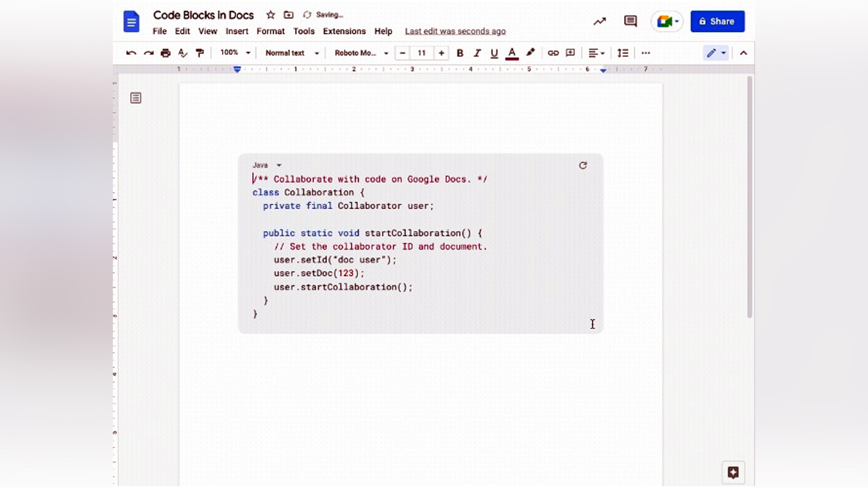This screenshot has width=868, height=488.
Task: Click the right indent marker on ruler
Action: click(x=603, y=70)
